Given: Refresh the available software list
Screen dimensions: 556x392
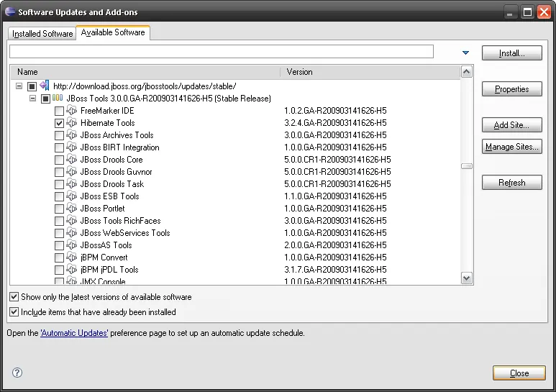Looking at the screenshot, I should coord(511,183).
